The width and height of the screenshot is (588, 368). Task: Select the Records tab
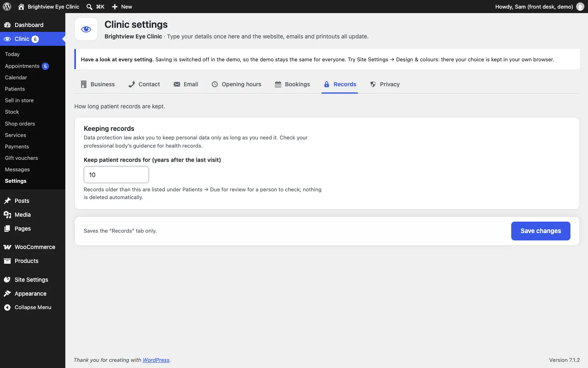pos(340,84)
